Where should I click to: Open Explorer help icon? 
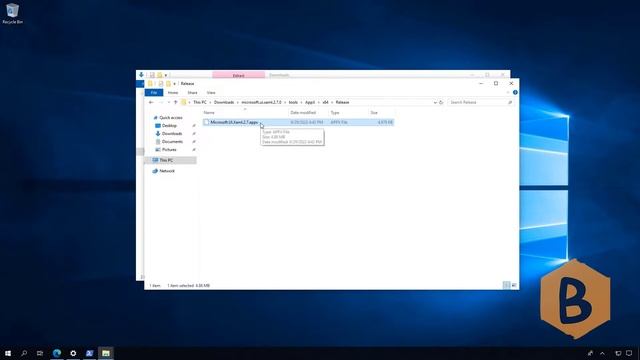point(515,93)
